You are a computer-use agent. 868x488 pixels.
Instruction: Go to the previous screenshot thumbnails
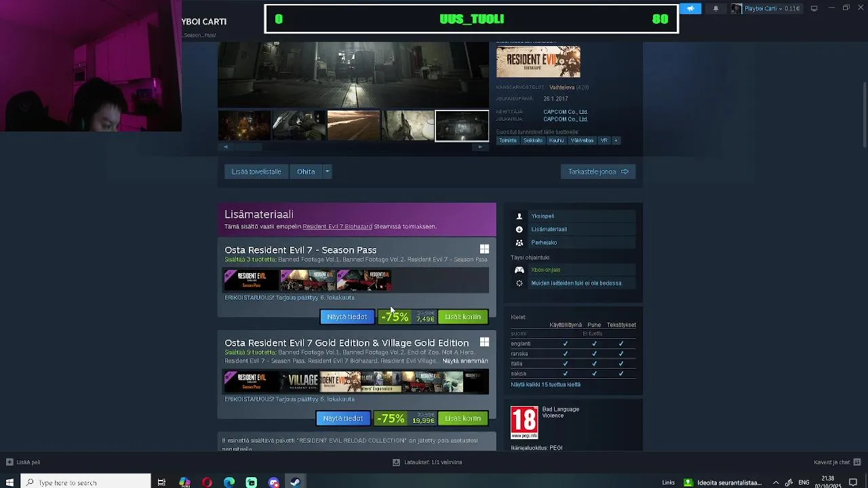click(x=226, y=147)
